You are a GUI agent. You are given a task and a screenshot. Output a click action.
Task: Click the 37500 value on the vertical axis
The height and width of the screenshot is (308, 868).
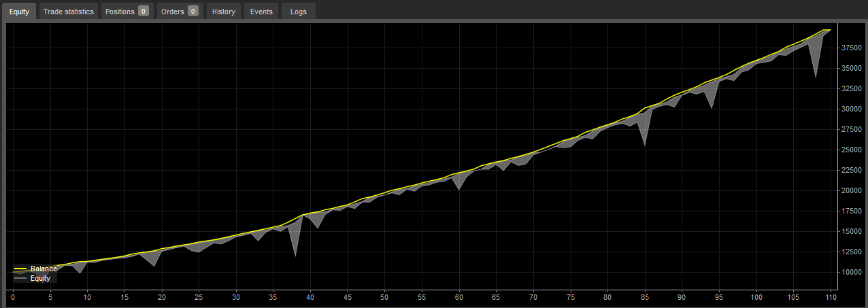click(852, 48)
